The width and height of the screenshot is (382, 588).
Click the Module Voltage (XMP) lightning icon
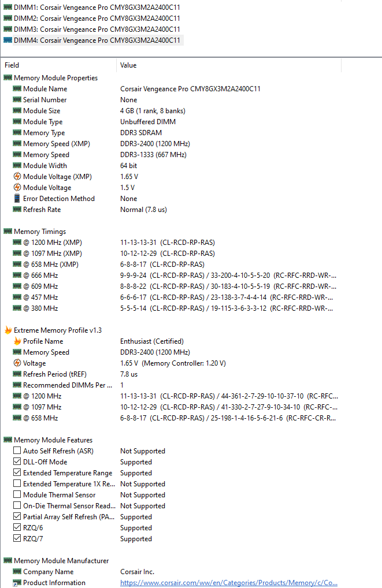(x=17, y=176)
